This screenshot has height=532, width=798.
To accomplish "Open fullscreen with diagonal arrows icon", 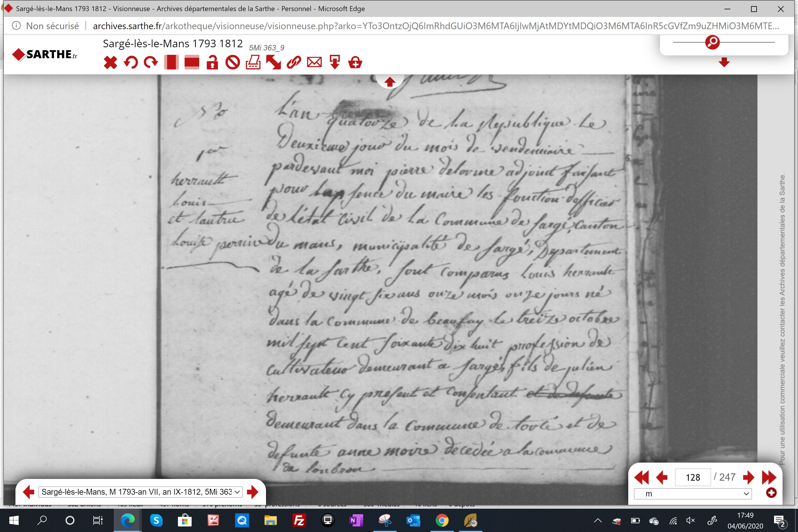I will point(274,62).
